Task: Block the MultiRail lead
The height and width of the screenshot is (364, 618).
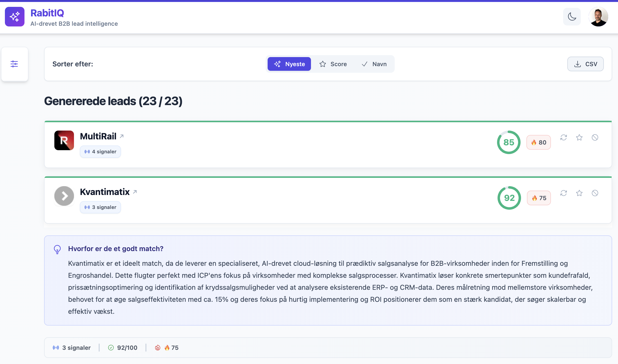Action: click(595, 137)
